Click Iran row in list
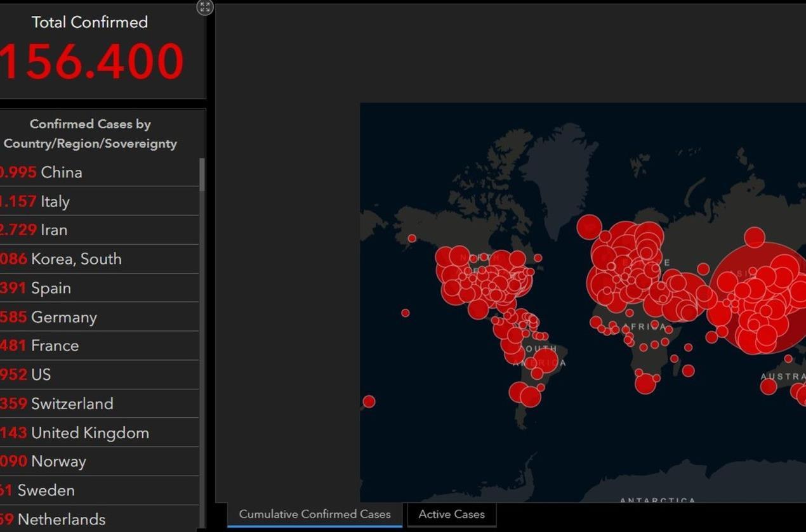Screen dimensions: 806x532 [54, 230]
